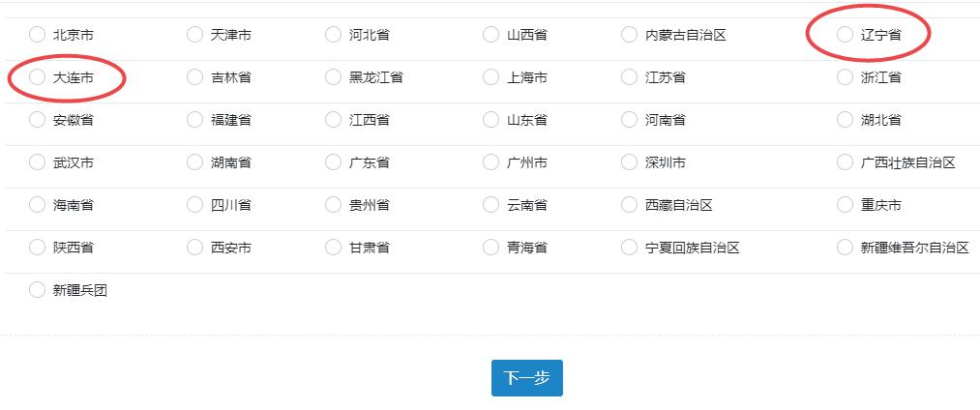
Task: Select the 大连市 radio option
Action: pyautogui.click(x=37, y=77)
